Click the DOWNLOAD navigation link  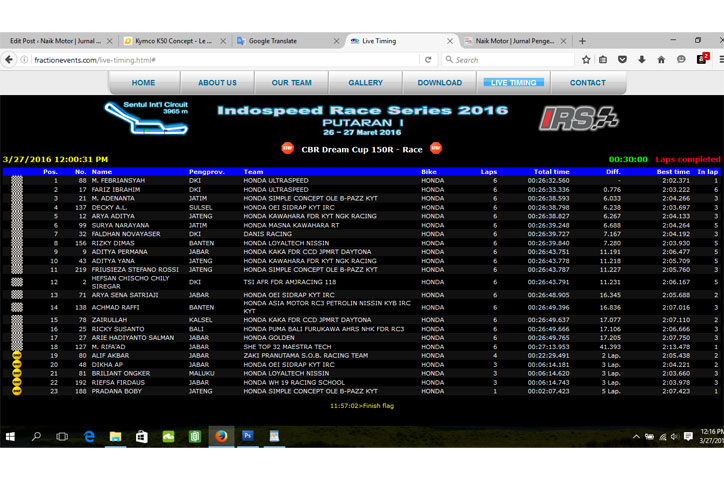[439, 83]
